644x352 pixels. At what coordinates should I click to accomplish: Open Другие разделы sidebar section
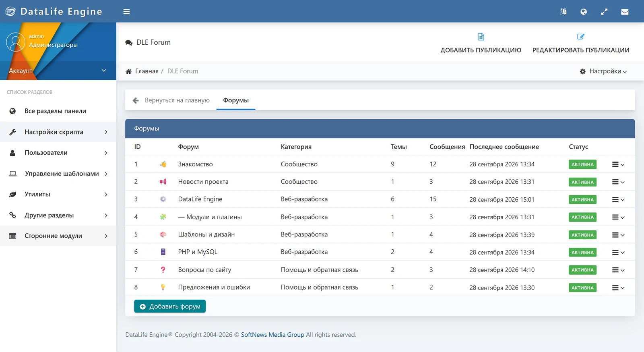point(58,215)
